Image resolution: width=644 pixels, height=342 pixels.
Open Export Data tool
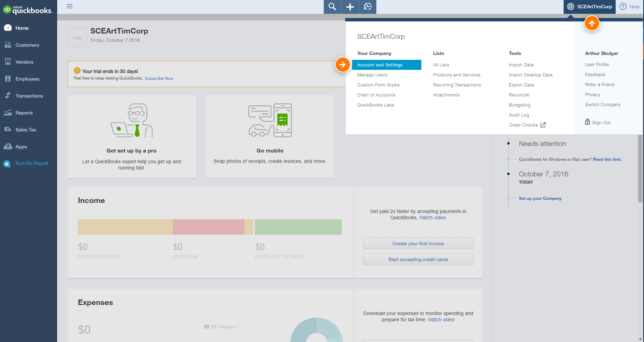[x=521, y=85]
